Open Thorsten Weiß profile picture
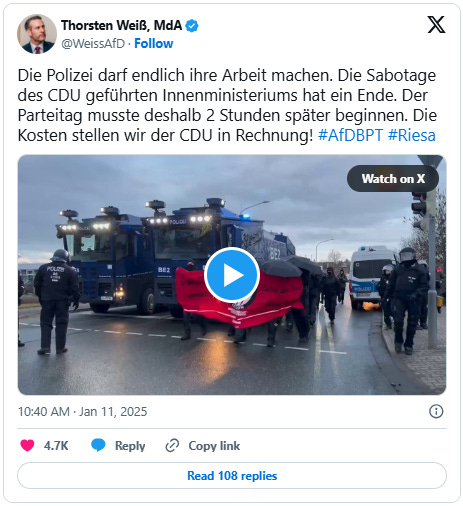This screenshot has height=506, width=463. (x=37, y=34)
